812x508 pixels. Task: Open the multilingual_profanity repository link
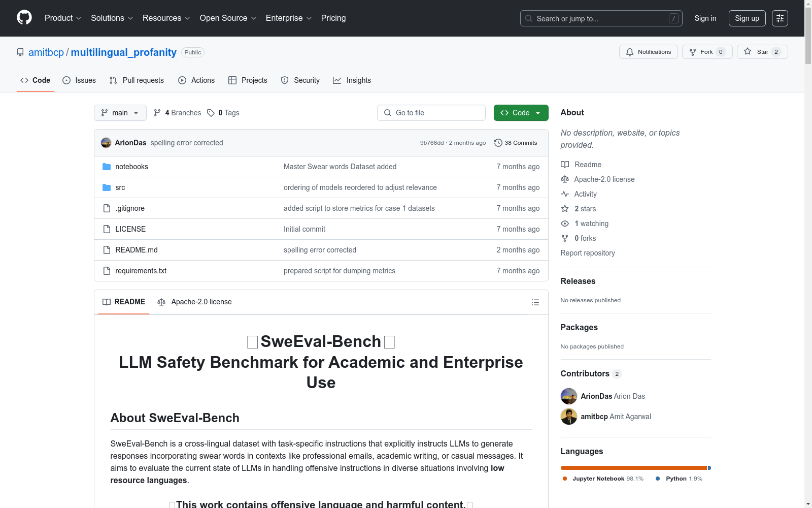click(x=124, y=52)
